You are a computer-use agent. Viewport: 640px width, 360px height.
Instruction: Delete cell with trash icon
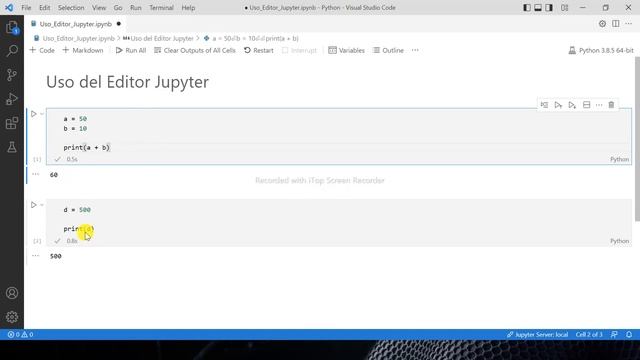pyautogui.click(x=611, y=105)
